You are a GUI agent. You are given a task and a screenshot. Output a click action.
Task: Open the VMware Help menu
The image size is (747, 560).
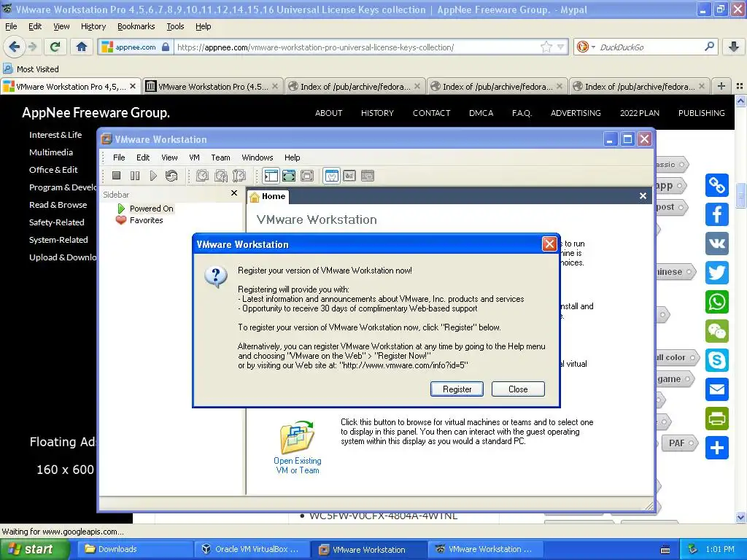pos(292,157)
